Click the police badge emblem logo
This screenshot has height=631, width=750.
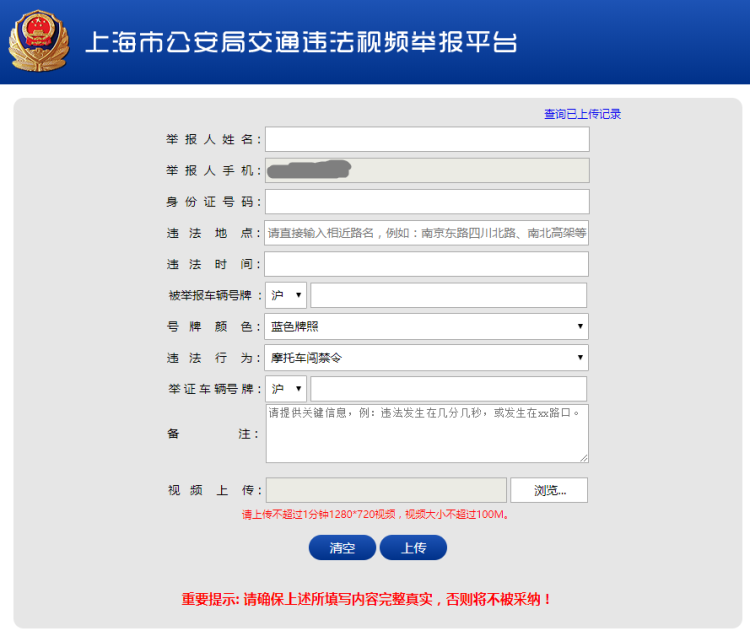point(40,41)
